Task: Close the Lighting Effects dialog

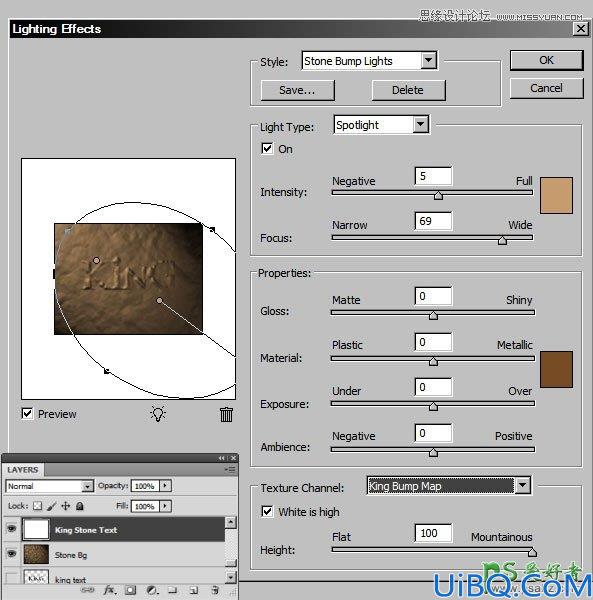Action: click(x=581, y=29)
